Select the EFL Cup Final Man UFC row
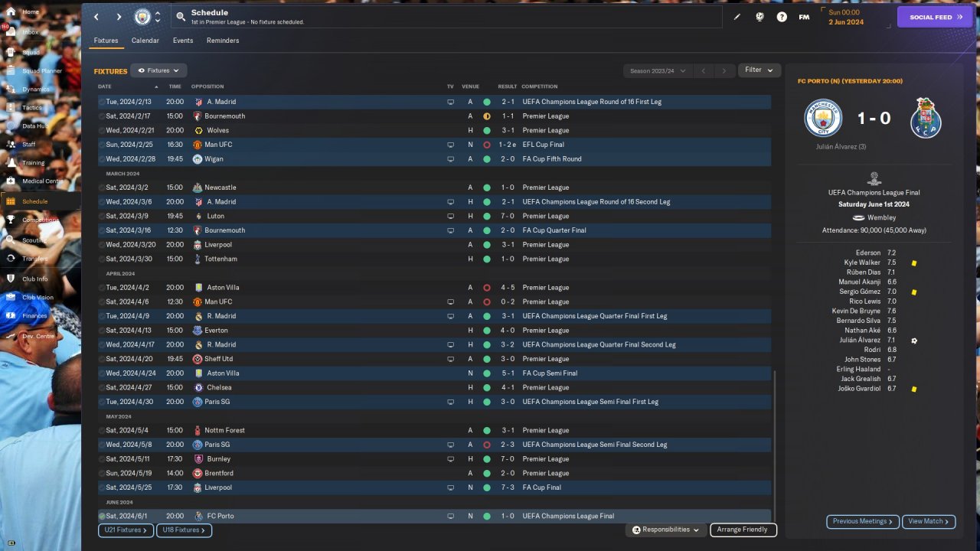This screenshot has height=551, width=980. 434,145
